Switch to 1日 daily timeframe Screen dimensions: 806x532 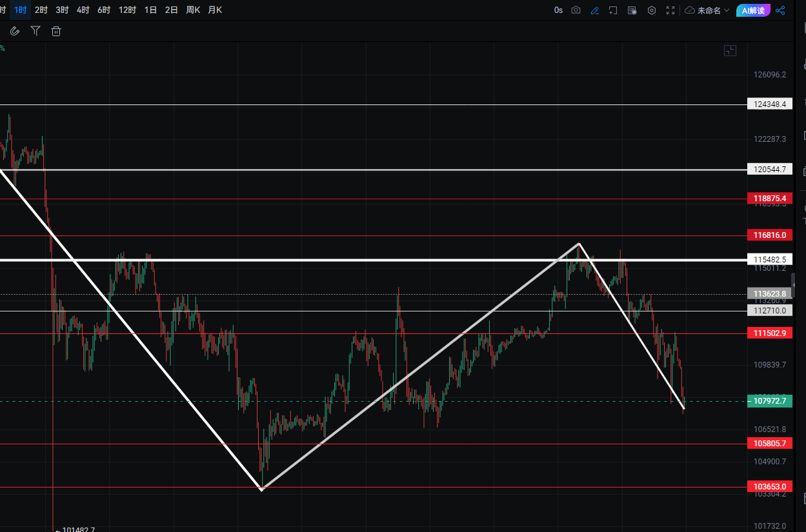pyautogui.click(x=150, y=10)
